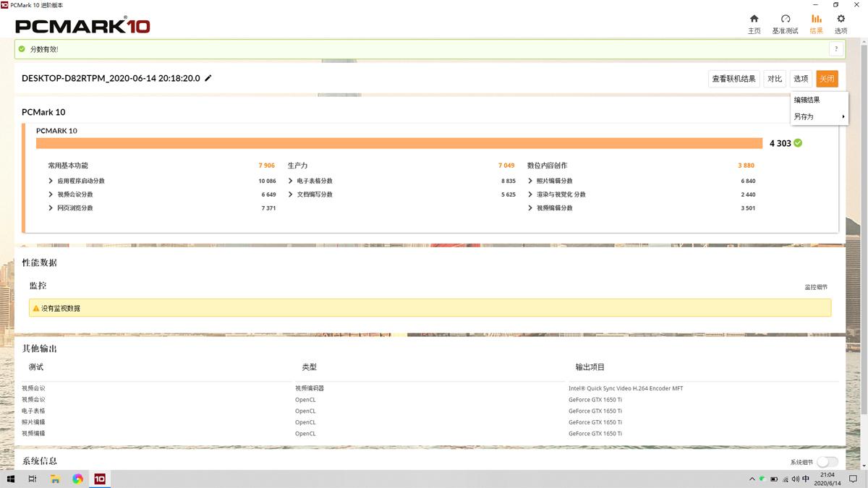Viewport: 868px width, 488px height.
Task: Expand 文档编写分数 details
Action: click(291, 194)
